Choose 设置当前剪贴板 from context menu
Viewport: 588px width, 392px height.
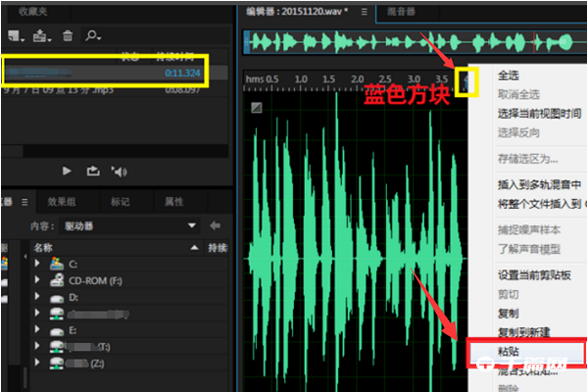(534, 275)
